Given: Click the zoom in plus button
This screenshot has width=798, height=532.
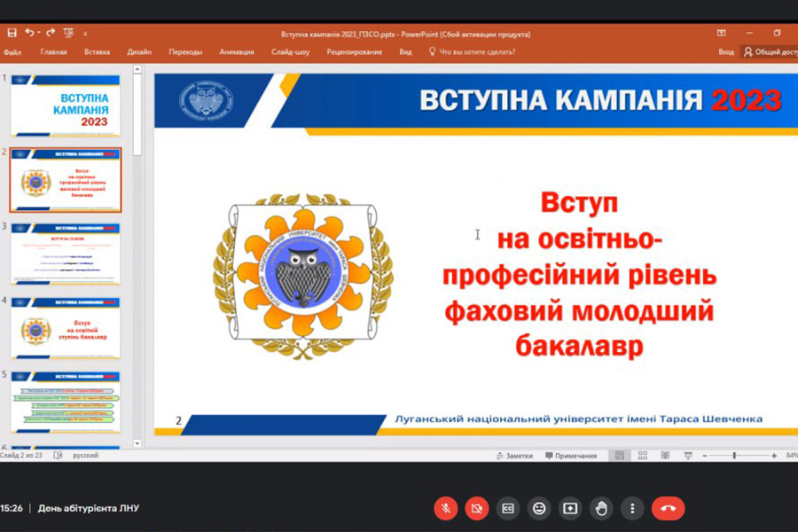Looking at the screenshot, I should pyautogui.click(x=774, y=456).
